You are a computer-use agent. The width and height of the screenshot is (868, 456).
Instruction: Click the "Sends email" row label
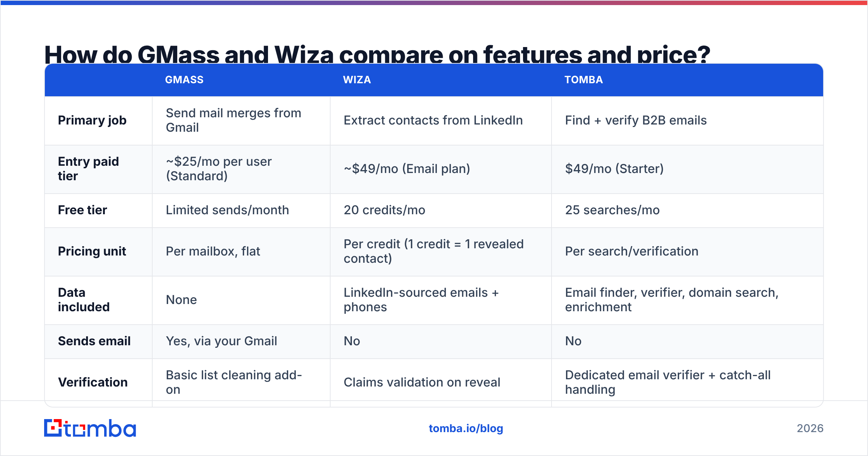pyautogui.click(x=94, y=341)
